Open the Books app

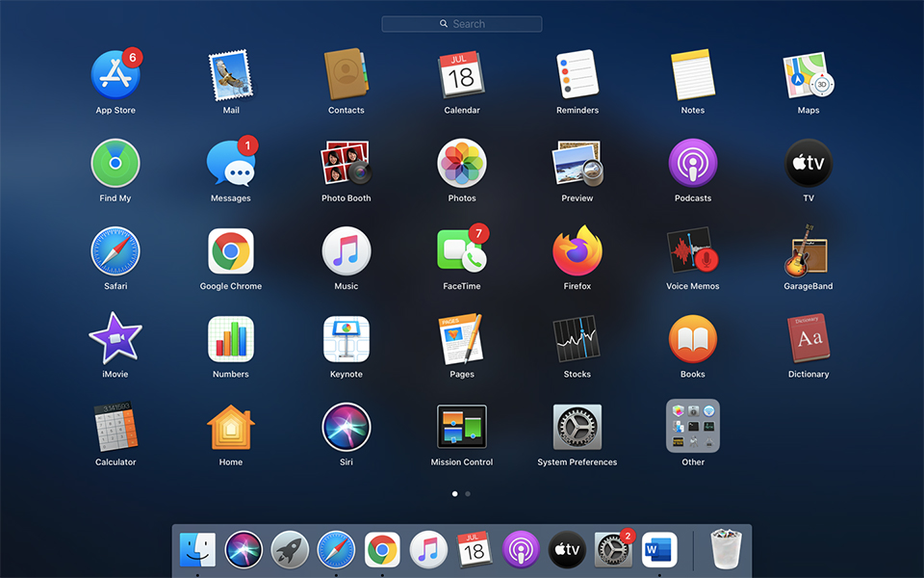coord(693,339)
